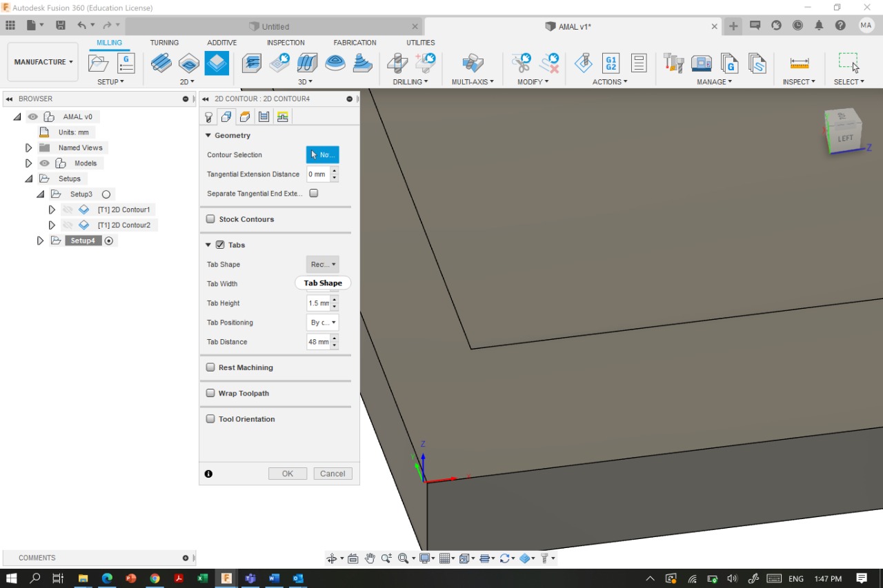Select the 3D Scallop tool
883x588 pixels.
[x=363, y=63]
